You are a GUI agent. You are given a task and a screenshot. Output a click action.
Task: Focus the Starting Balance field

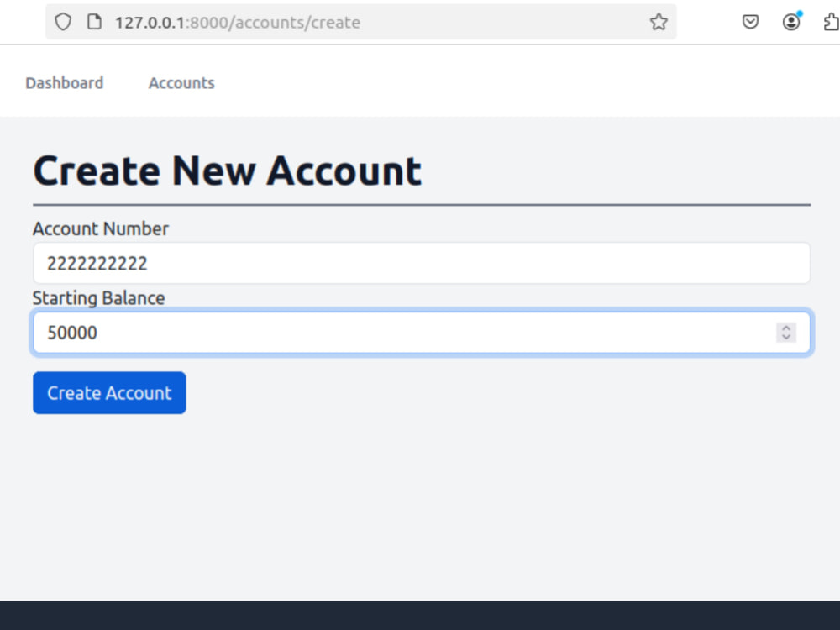[422, 333]
